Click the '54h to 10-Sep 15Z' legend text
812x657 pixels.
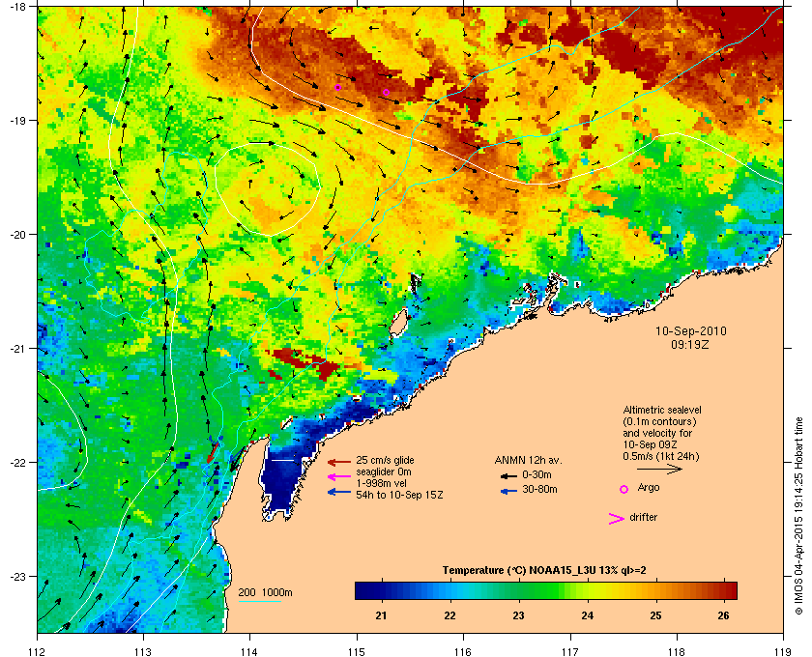pyautogui.click(x=399, y=495)
